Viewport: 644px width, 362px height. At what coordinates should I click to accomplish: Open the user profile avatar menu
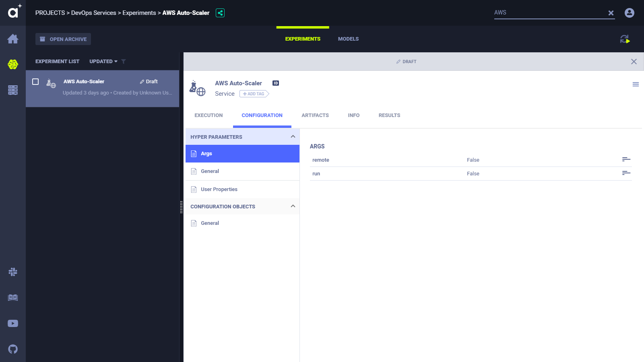[630, 13]
